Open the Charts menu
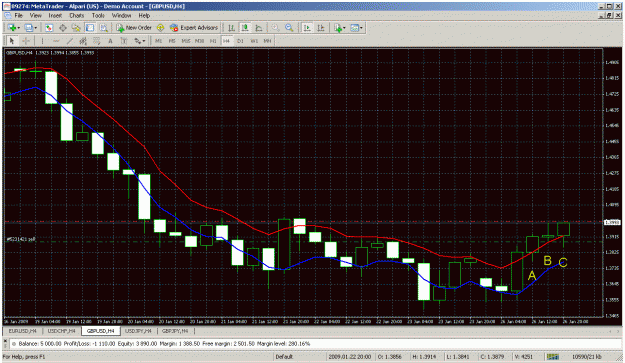 77,16
